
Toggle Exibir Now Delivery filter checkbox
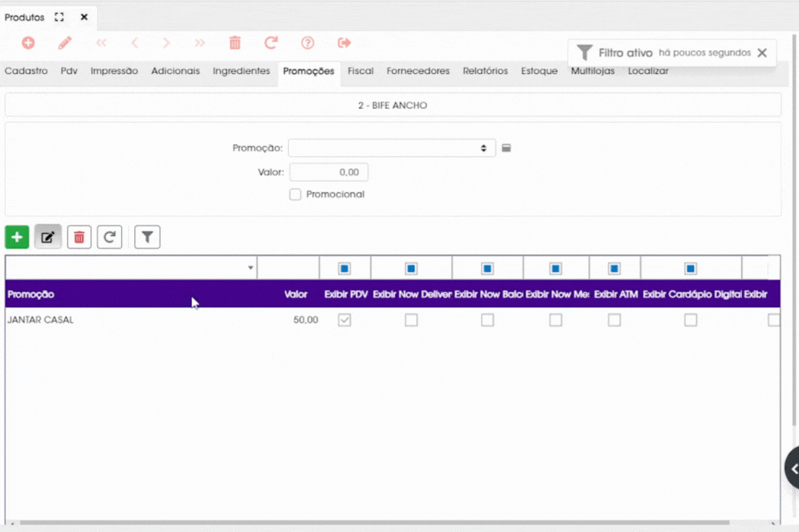[x=411, y=269]
